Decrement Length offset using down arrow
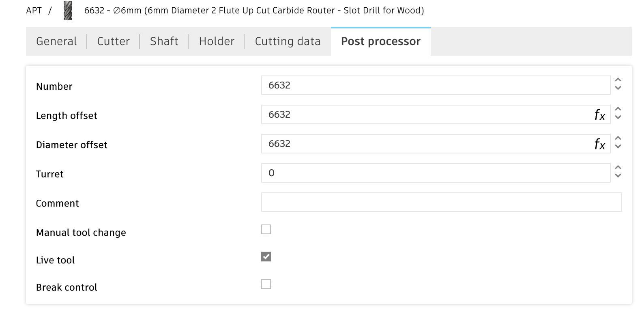The image size is (644, 315). 618,117
